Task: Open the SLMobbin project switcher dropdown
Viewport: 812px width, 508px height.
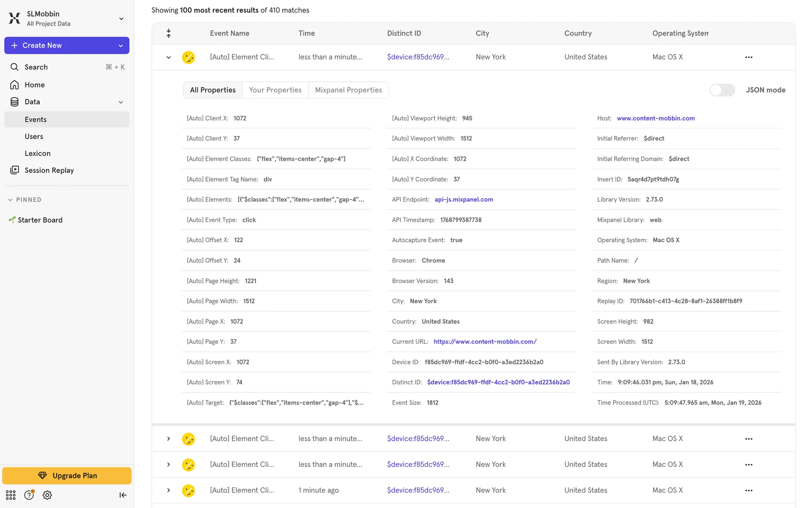Action: click(x=121, y=19)
